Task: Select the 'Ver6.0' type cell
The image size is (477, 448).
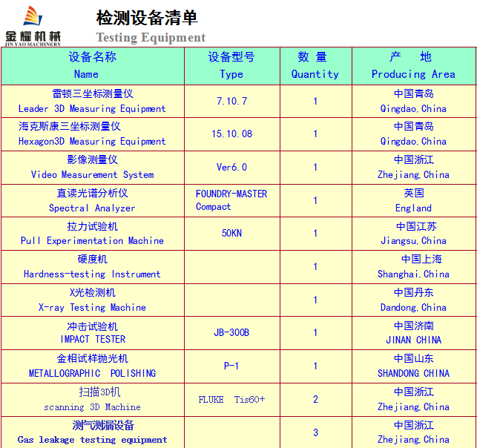Action: (x=231, y=167)
